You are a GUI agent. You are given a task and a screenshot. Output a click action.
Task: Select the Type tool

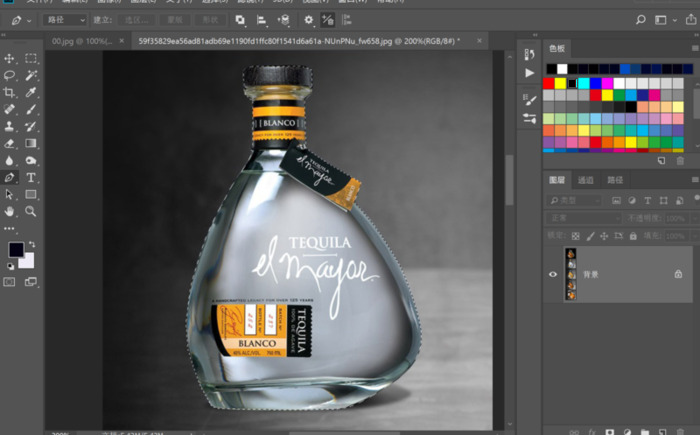(31, 177)
